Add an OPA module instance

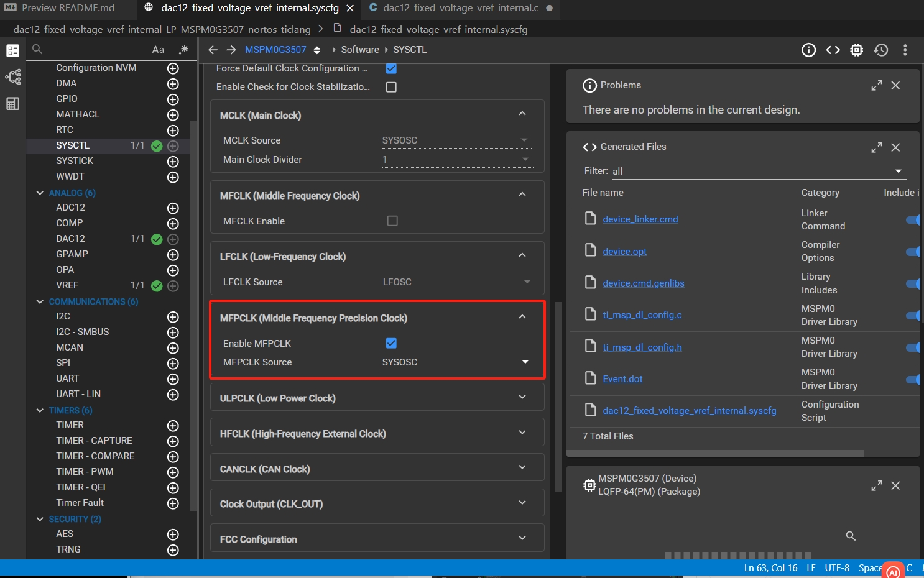(173, 270)
